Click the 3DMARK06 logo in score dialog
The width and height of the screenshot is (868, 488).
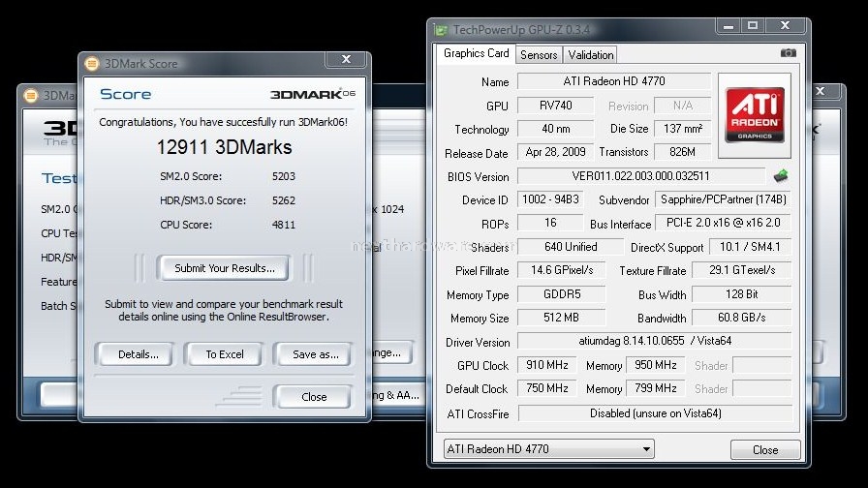[x=313, y=94]
